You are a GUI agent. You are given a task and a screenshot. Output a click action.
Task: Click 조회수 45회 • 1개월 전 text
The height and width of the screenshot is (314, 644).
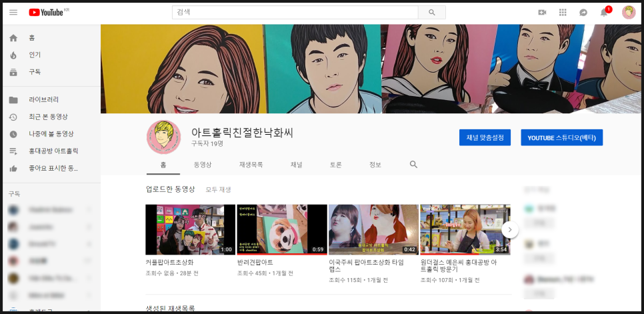coord(265,273)
